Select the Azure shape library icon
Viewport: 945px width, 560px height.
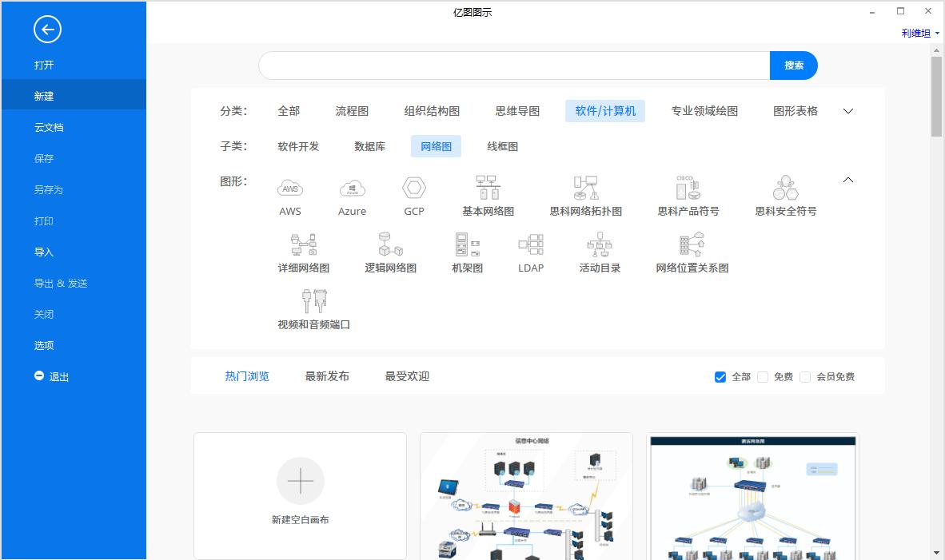pos(352,188)
